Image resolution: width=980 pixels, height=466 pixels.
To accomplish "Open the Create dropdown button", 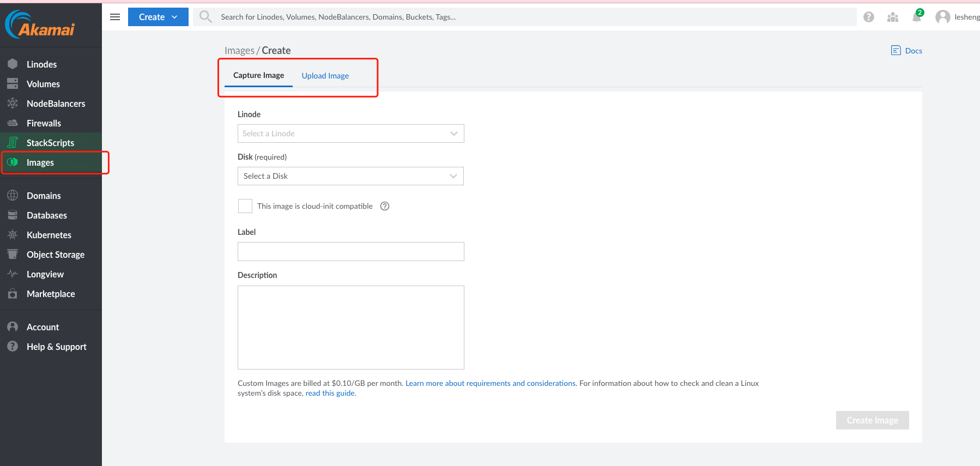I will click(158, 17).
